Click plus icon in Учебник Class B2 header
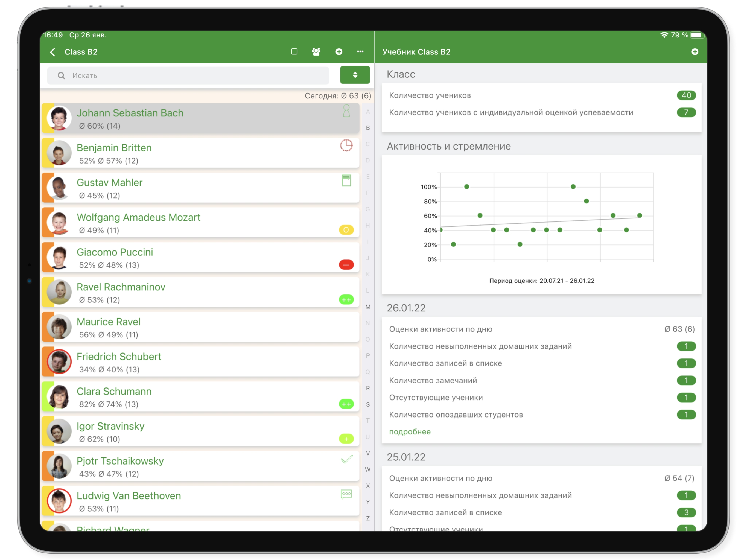The width and height of the screenshot is (747, 560). point(695,52)
